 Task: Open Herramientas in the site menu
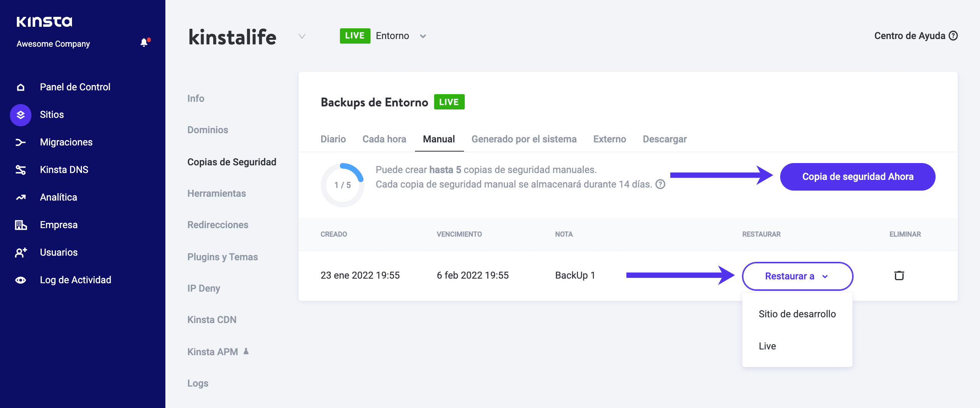point(216,194)
